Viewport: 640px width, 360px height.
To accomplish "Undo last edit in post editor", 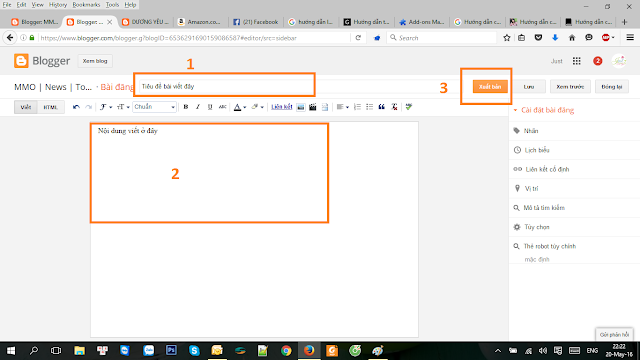I will coord(76,107).
